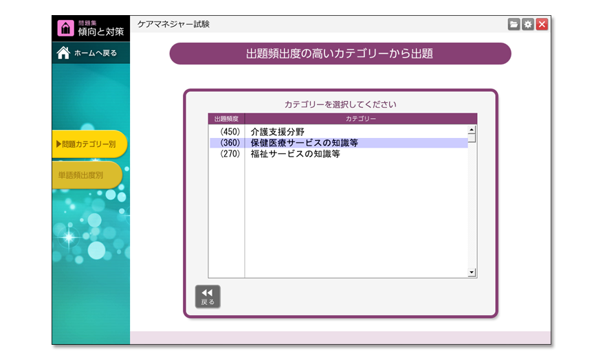Click the (270) frequency value
Image resolution: width=605 pixels, height=364 pixels.
[x=230, y=154]
